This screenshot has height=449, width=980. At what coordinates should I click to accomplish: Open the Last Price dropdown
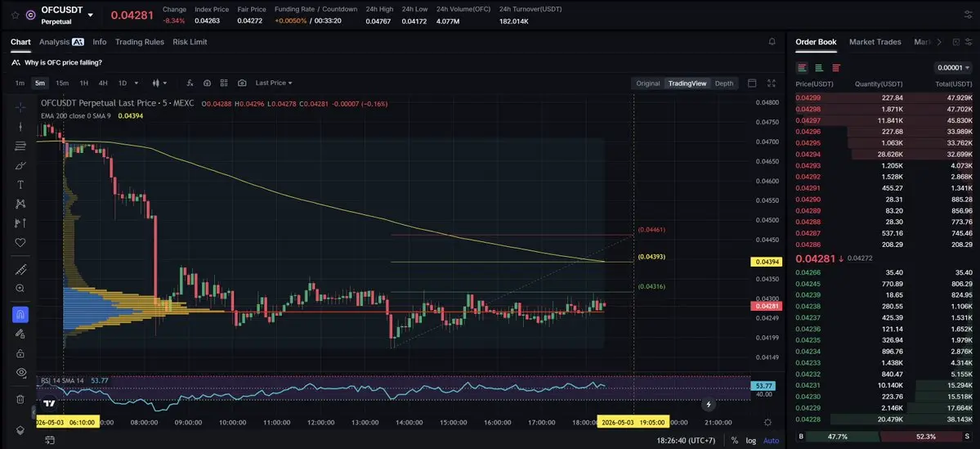pos(274,83)
